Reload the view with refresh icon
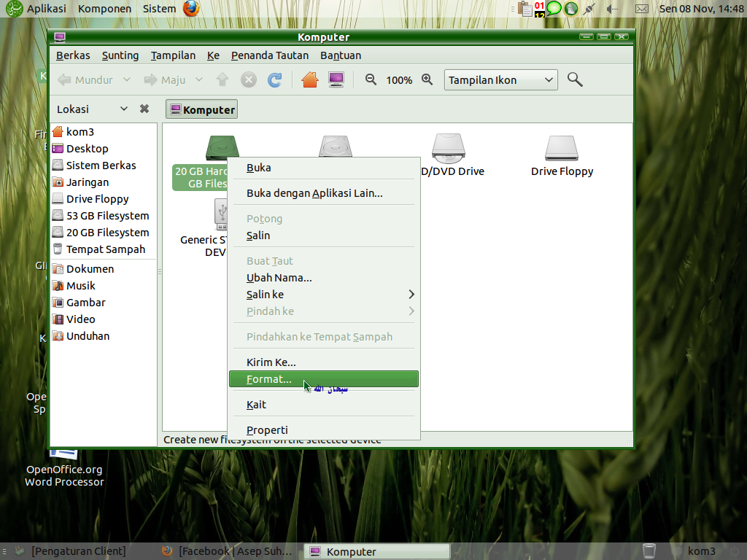Viewport: 747px width, 560px height. [274, 79]
